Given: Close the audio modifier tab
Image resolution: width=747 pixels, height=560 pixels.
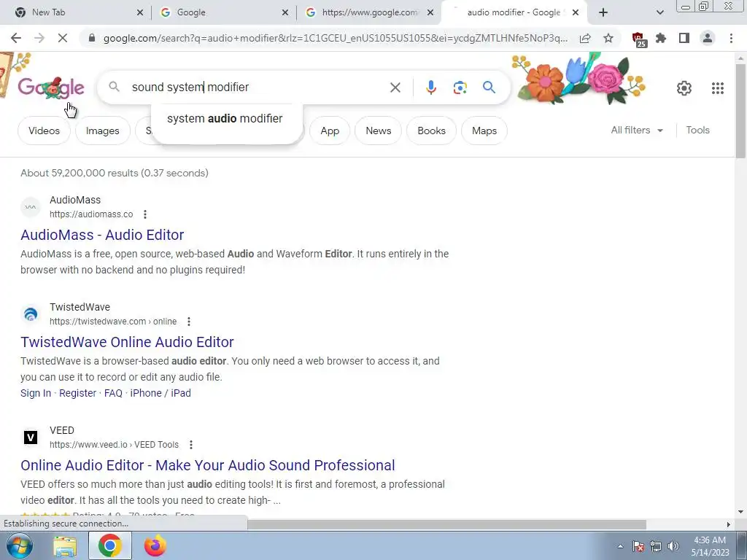Looking at the screenshot, I should click(576, 12).
